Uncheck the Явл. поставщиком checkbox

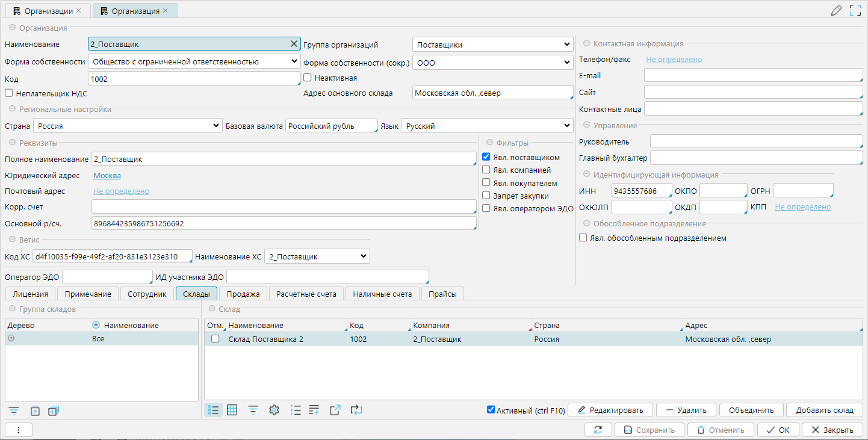(486, 157)
